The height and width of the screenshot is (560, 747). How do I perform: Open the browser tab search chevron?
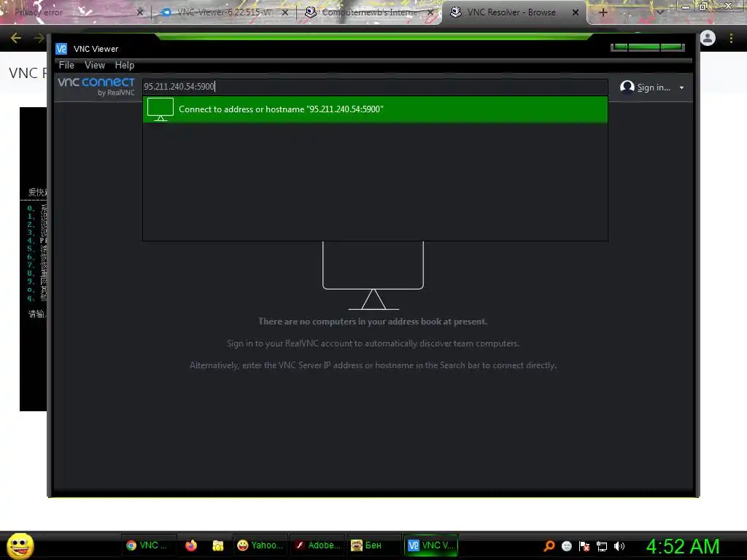(660, 12)
